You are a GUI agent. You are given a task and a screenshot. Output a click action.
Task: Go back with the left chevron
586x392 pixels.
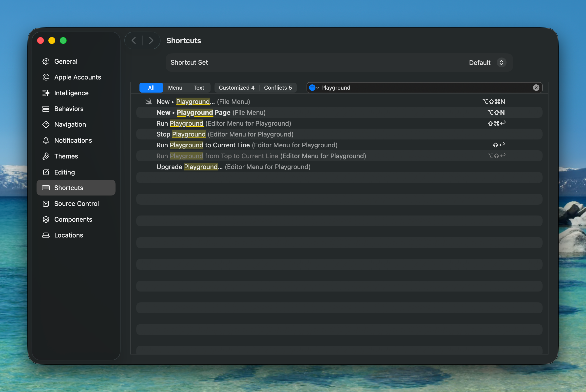[x=134, y=40]
